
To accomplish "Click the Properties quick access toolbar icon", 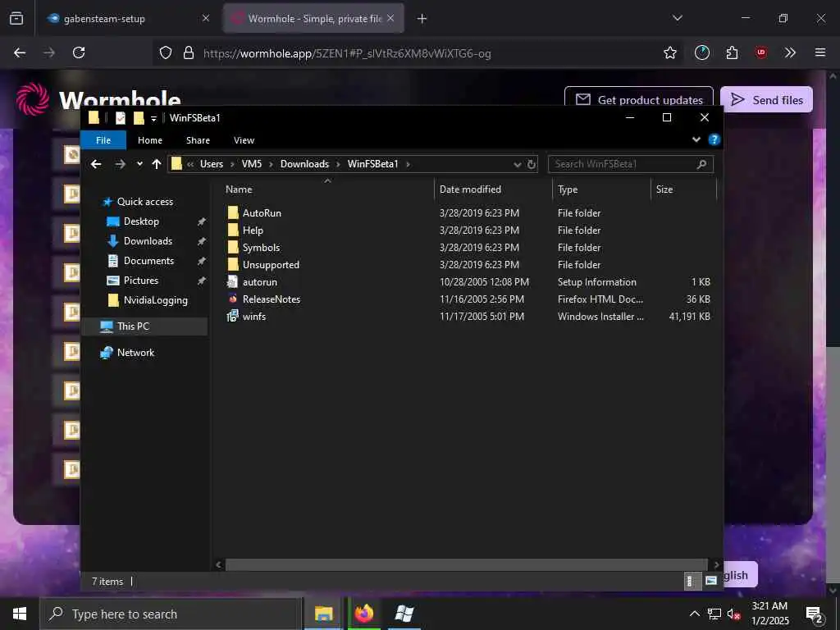I will click(120, 118).
